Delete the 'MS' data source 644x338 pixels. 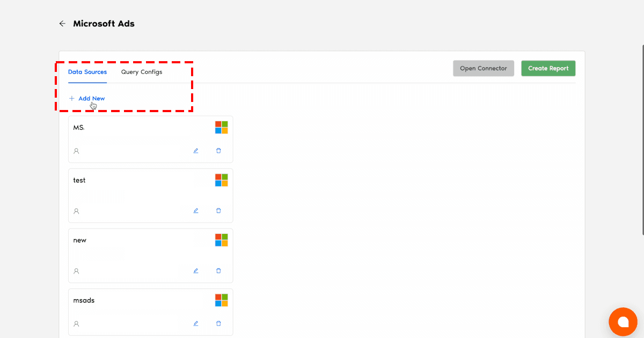218,151
